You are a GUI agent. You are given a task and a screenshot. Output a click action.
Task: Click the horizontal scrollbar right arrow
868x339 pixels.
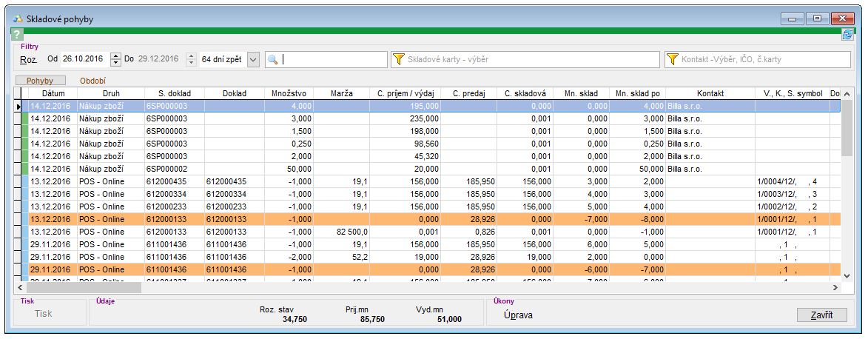835,287
